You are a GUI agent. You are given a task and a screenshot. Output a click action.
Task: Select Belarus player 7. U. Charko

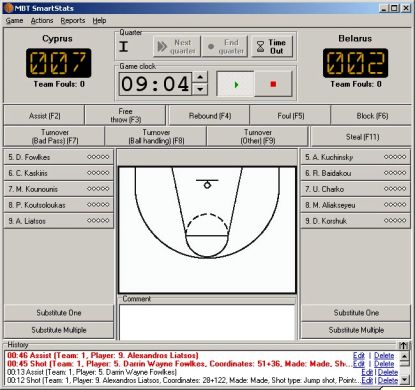355,189
